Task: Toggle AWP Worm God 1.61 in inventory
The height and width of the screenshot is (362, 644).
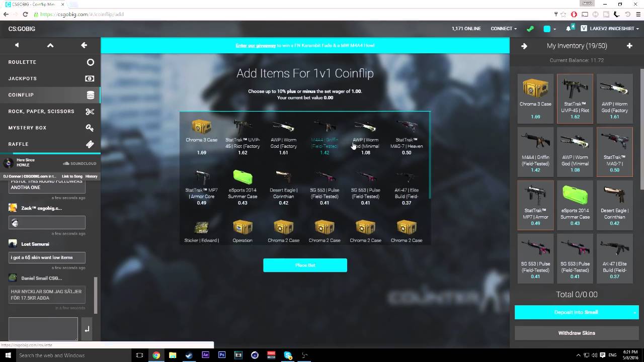Action: 614,99
